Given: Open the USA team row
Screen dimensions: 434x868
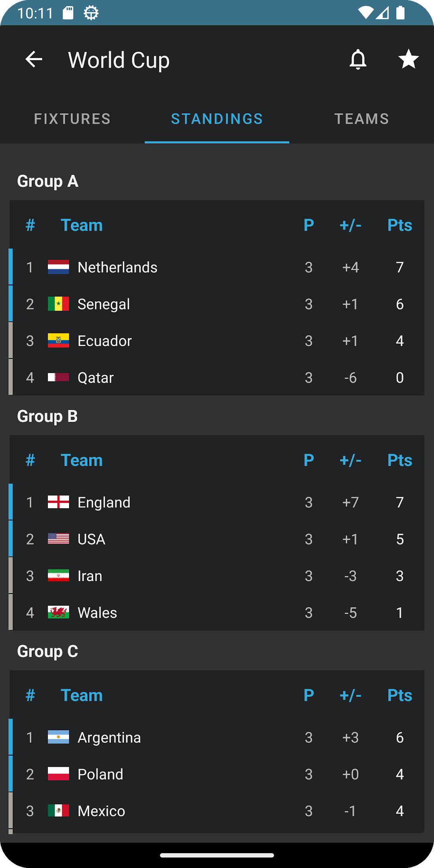Looking at the screenshot, I should pyautogui.click(x=217, y=539).
